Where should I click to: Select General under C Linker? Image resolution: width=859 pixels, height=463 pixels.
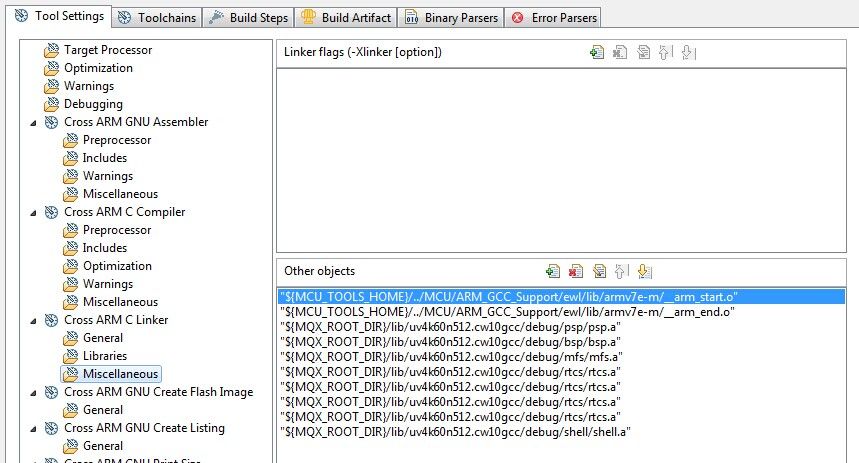tap(103, 338)
